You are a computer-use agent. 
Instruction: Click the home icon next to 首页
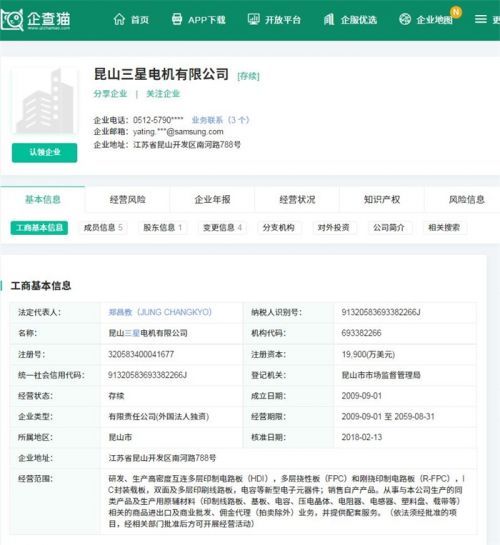click(119, 19)
